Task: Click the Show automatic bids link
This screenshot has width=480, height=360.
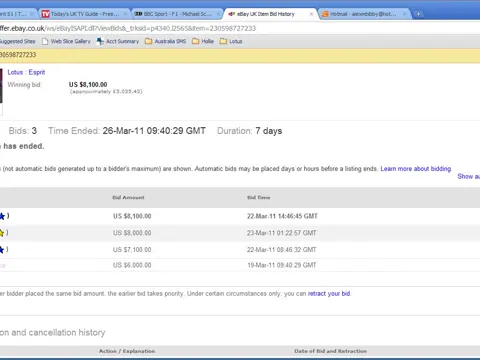Action: coord(469,176)
